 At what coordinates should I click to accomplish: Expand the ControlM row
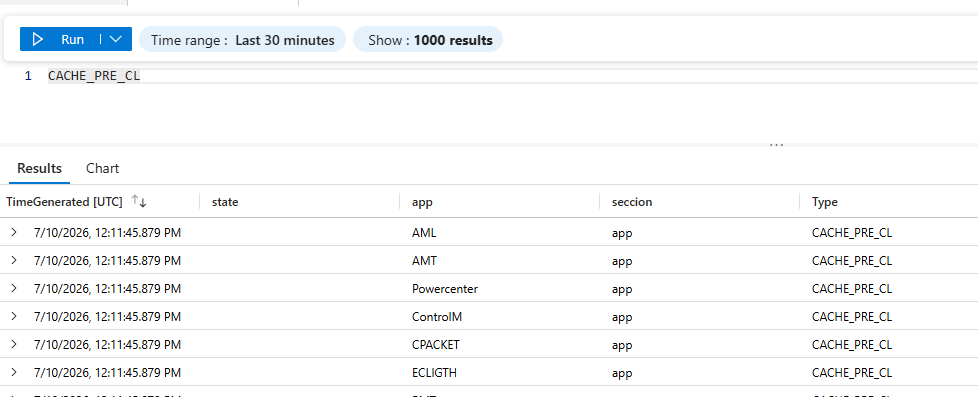coord(14,316)
